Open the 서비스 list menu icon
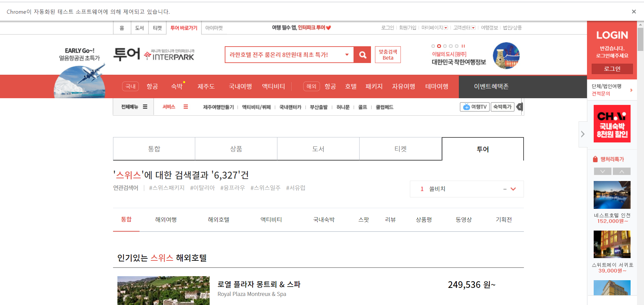This screenshot has width=644, height=305. pos(186,107)
